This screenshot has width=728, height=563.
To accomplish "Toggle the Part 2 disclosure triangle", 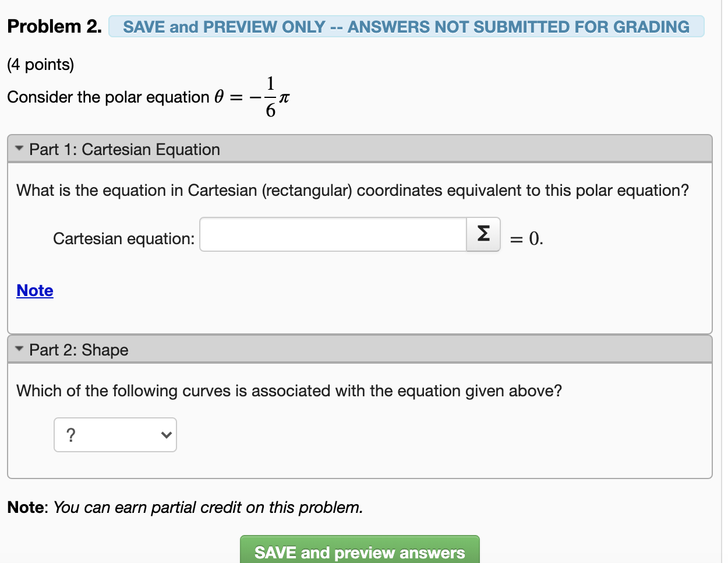I will (18, 349).
